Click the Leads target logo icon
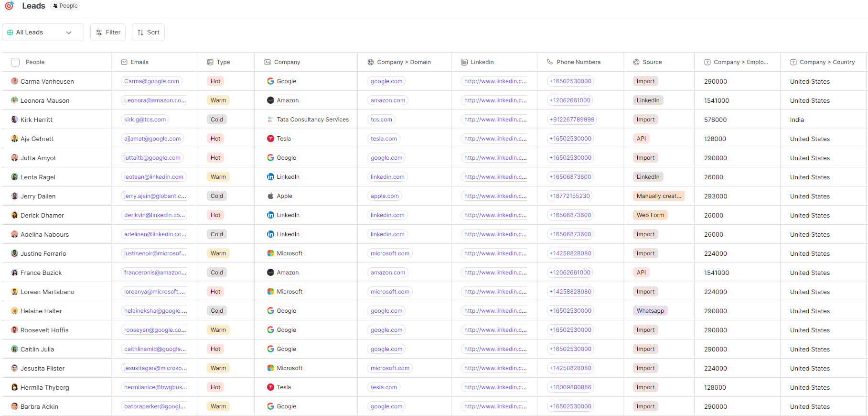Screen dimensions: 868x416 coord(9,6)
